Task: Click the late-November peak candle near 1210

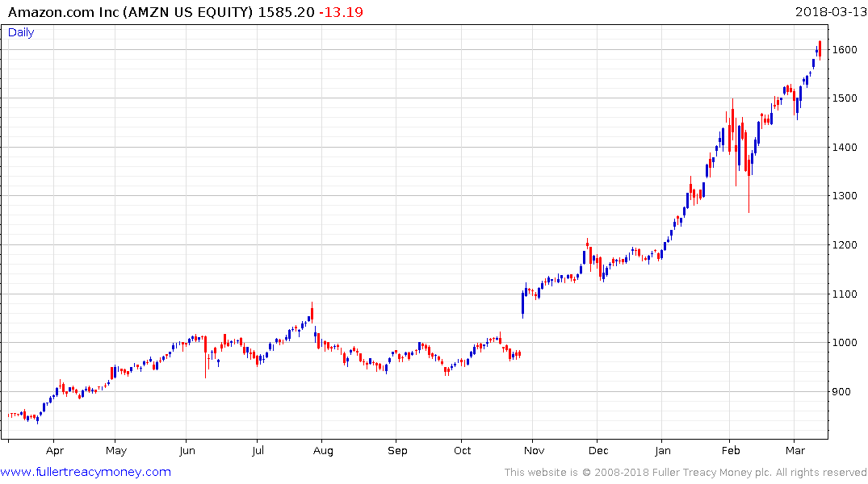Action: [587, 244]
